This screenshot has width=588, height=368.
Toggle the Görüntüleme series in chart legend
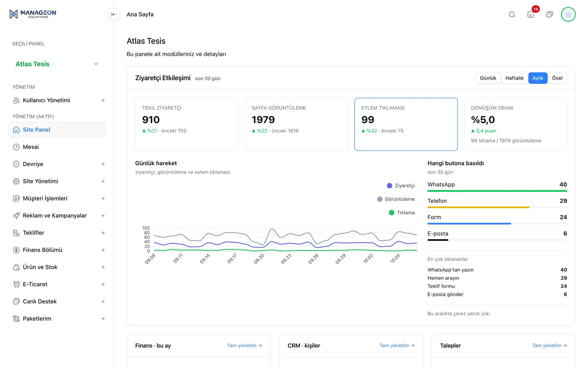[x=396, y=199]
